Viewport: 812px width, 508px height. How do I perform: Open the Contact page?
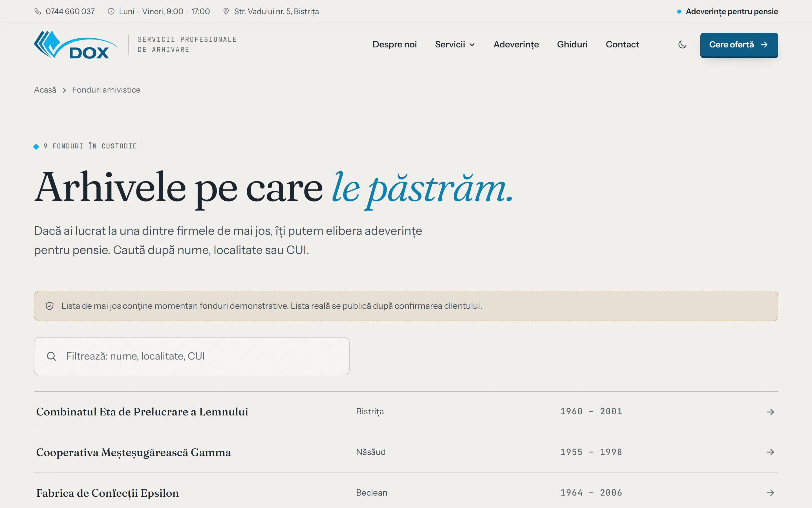pos(623,45)
